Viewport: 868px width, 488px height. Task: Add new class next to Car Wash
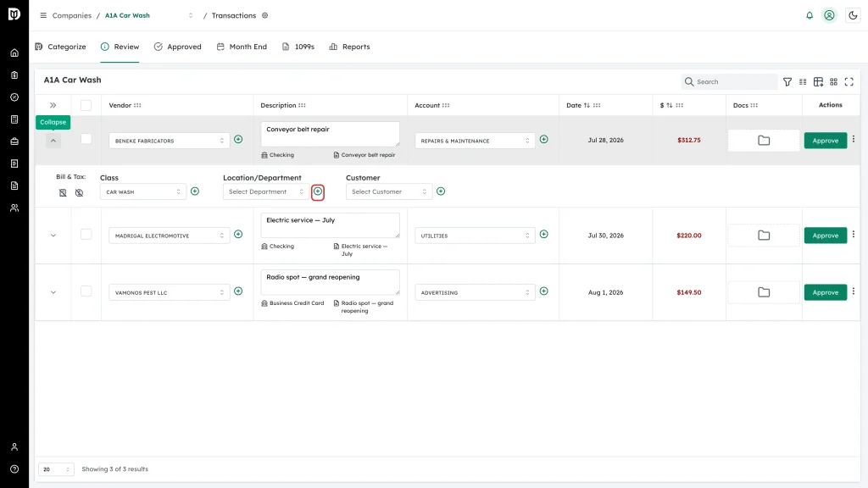(x=195, y=191)
